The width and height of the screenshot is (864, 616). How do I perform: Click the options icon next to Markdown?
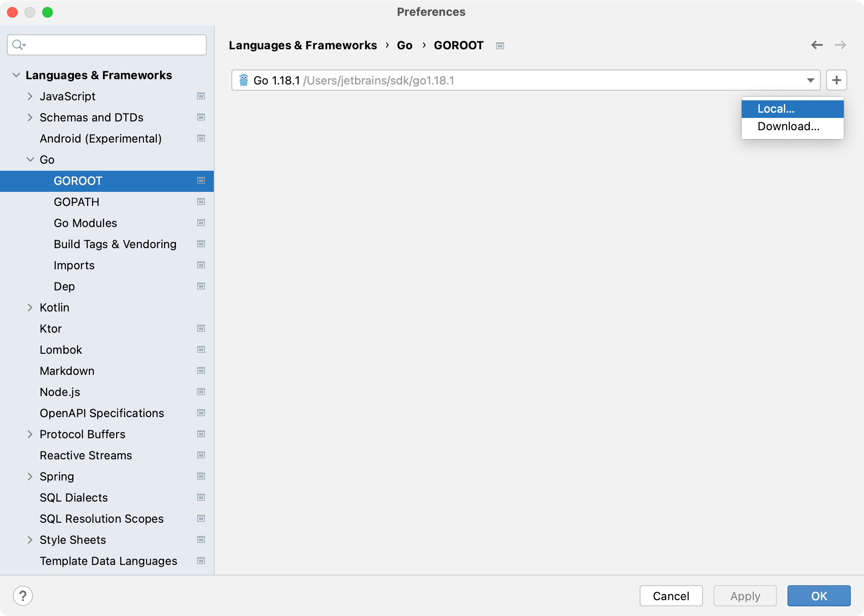(x=201, y=370)
